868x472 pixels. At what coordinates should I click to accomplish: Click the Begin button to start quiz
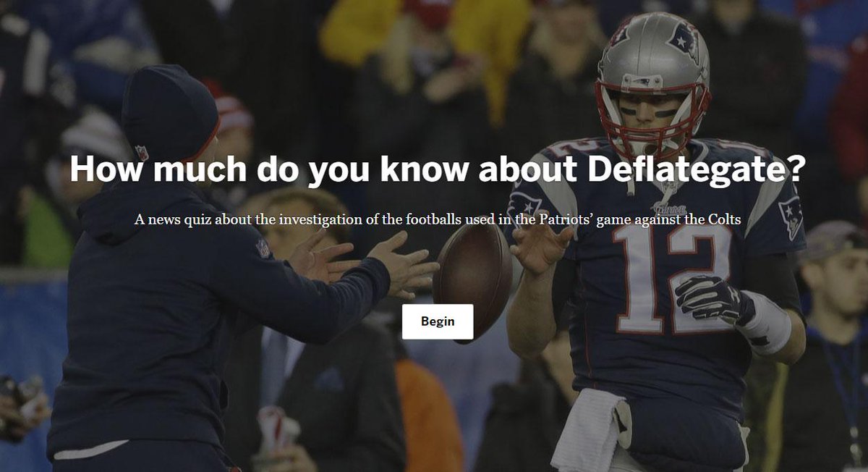(438, 321)
